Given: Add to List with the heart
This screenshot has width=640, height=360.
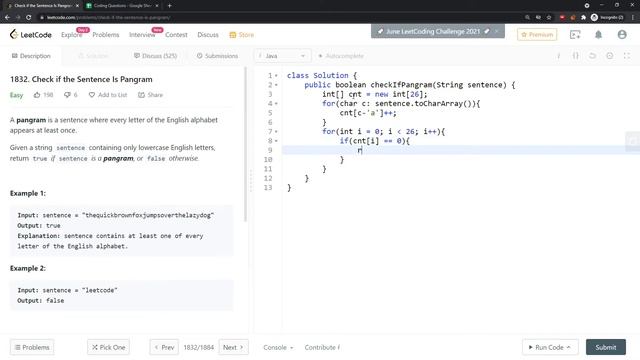Looking at the screenshot, I should pyautogui.click(x=108, y=95).
